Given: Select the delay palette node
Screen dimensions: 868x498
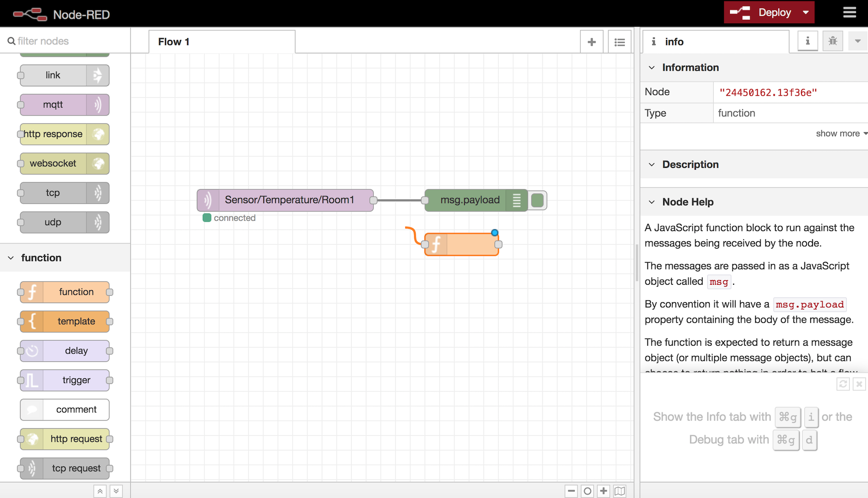Looking at the screenshot, I should tap(65, 351).
